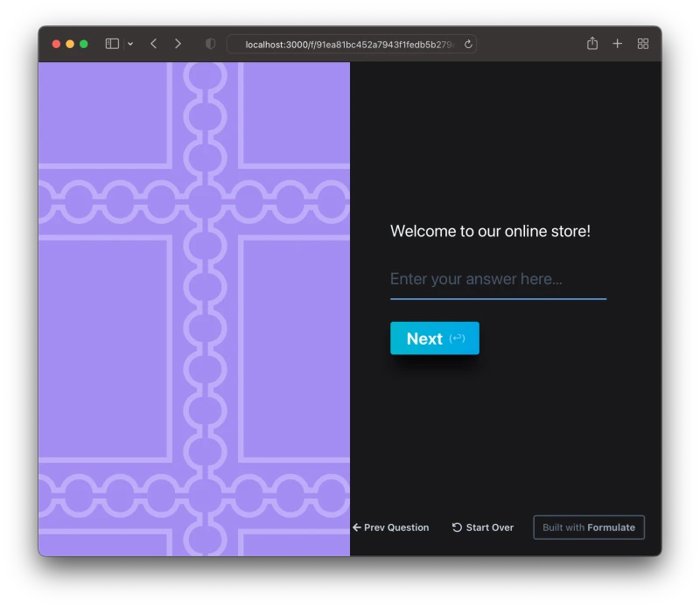
Task: Focus the "Enter your answer here..." field
Action: [497, 280]
